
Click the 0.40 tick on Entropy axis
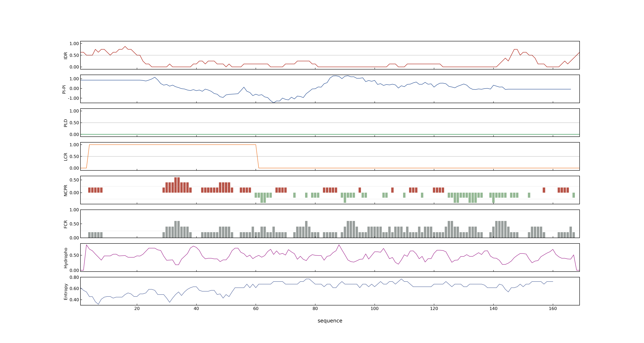point(74,300)
